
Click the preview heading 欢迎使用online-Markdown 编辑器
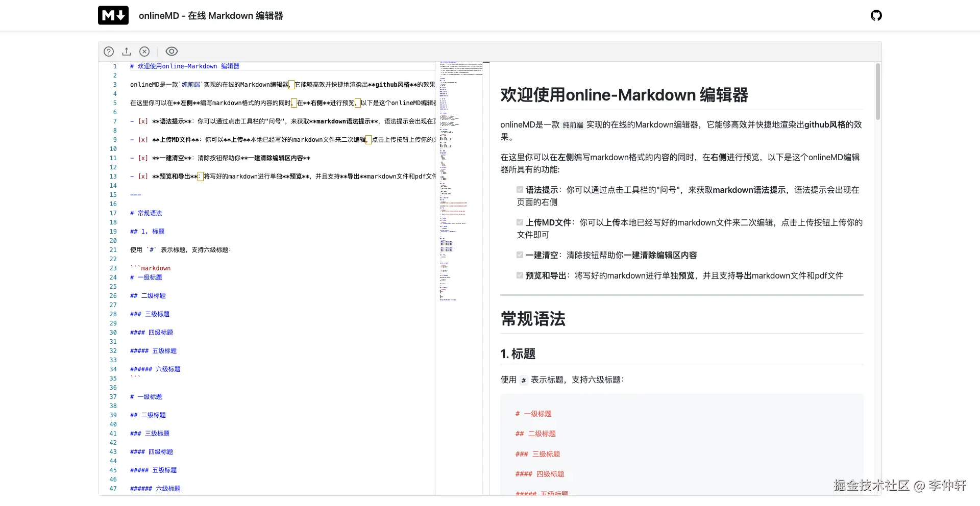tap(624, 95)
